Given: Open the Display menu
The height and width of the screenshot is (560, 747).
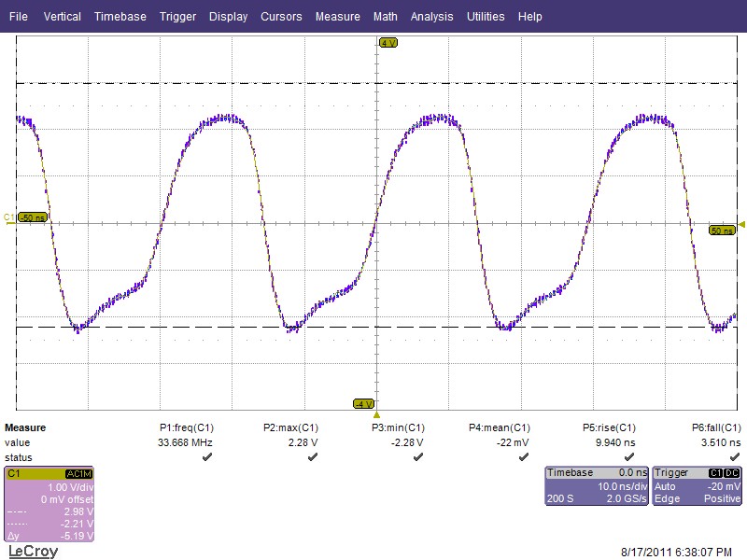Looking at the screenshot, I should 228,17.
